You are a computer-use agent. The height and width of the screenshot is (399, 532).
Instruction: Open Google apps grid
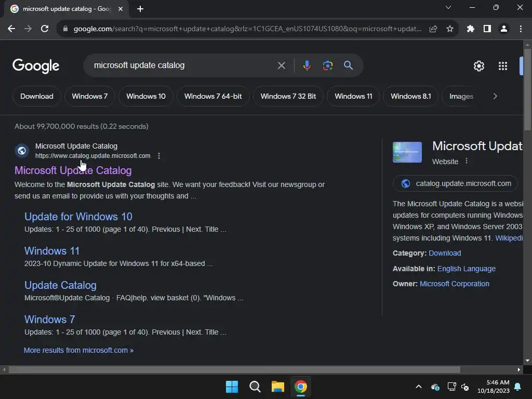click(503, 66)
